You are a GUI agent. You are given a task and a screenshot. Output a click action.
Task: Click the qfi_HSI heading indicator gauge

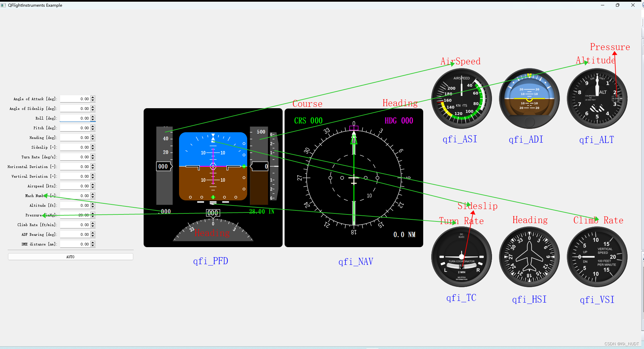(x=529, y=257)
